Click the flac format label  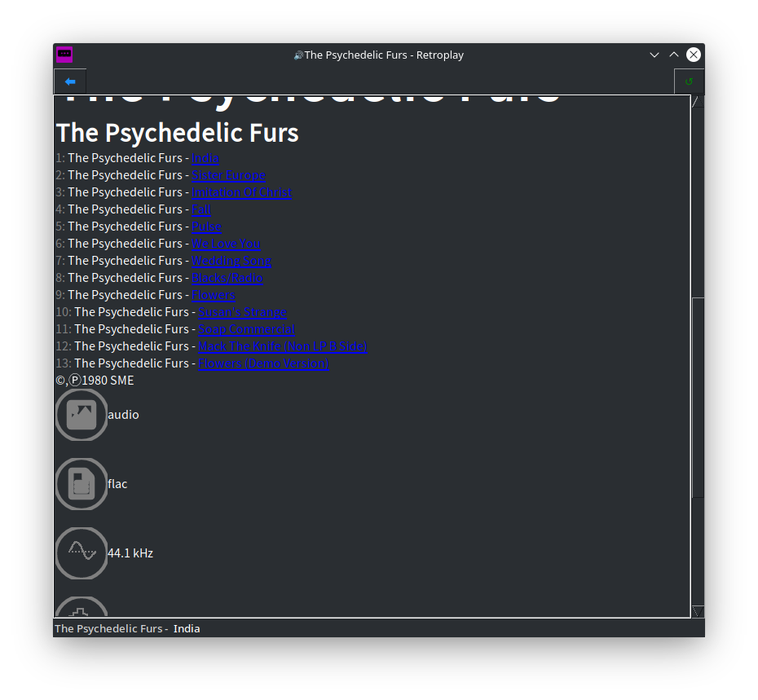tap(117, 484)
